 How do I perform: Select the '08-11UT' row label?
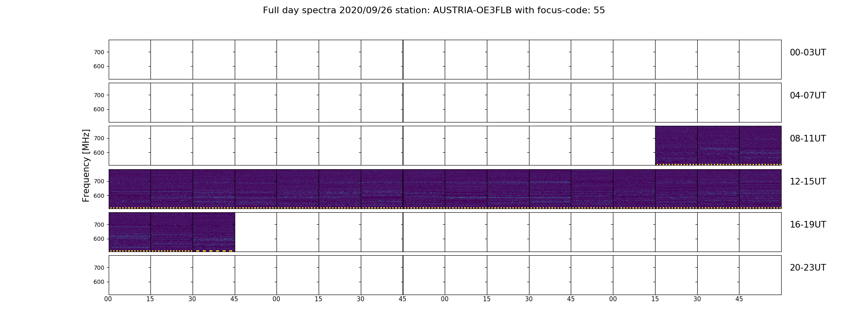pos(808,139)
